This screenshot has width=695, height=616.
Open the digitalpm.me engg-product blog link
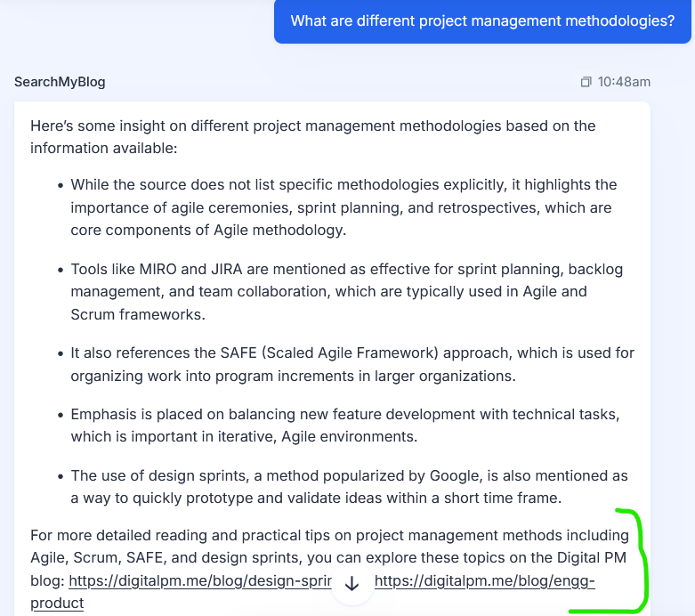pyautogui.click(x=483, y=582)
